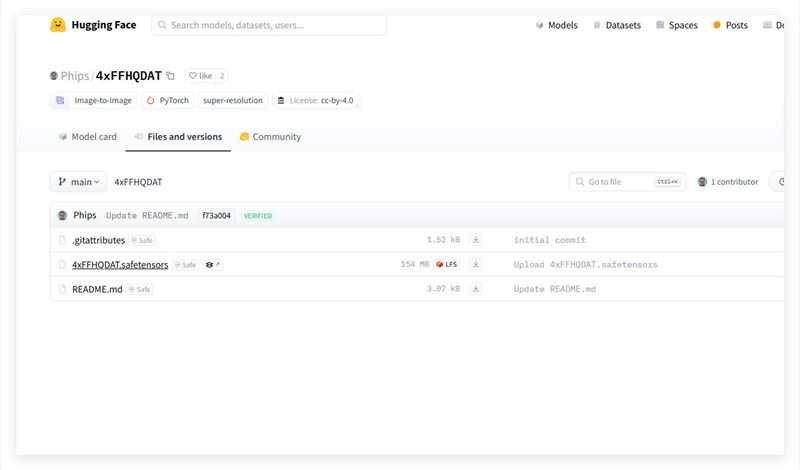
Task: Open the 4xFFHQDAT.safetensors file
Action: point(120,265)
